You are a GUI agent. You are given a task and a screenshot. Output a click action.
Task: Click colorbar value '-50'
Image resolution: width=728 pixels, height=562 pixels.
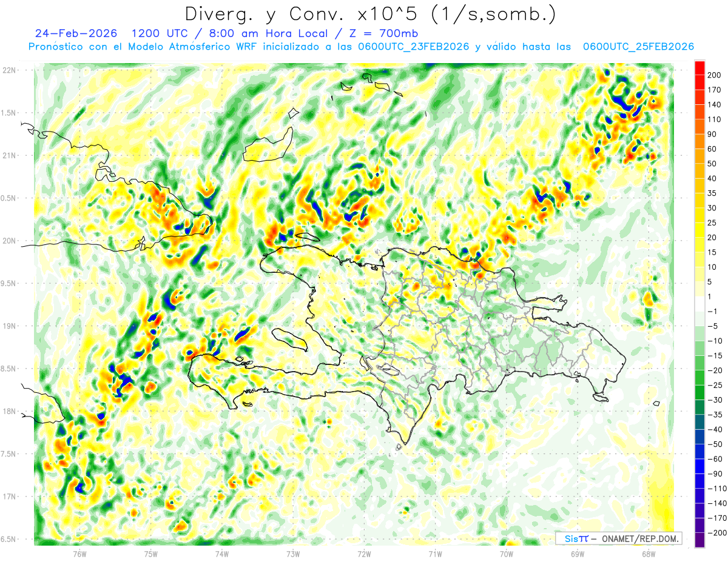point(715,444)
